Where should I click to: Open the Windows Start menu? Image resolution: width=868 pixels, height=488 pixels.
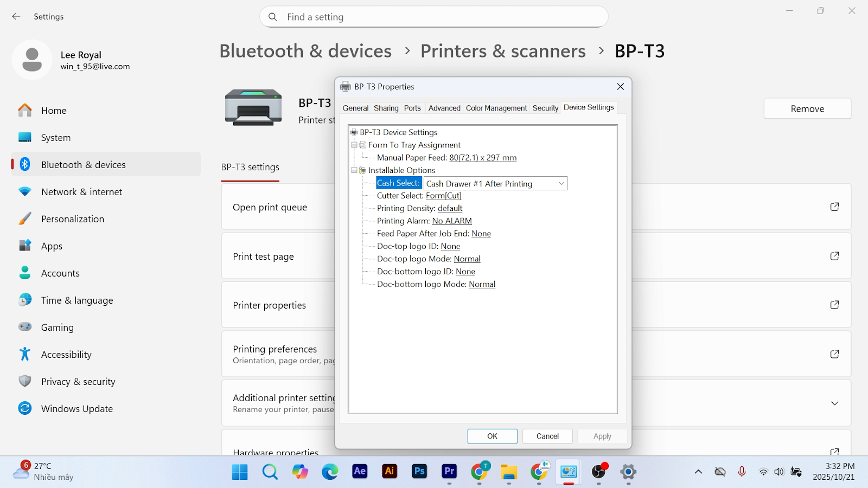pos(240,472)
